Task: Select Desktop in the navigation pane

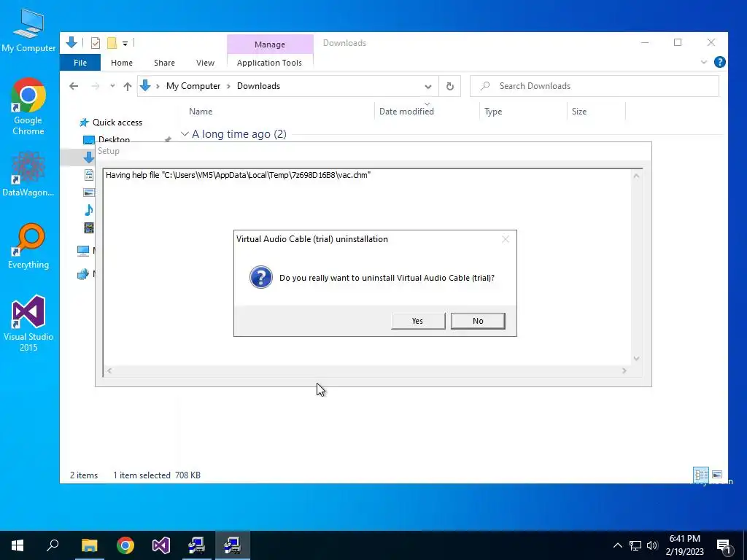Action: pos(114,139)
